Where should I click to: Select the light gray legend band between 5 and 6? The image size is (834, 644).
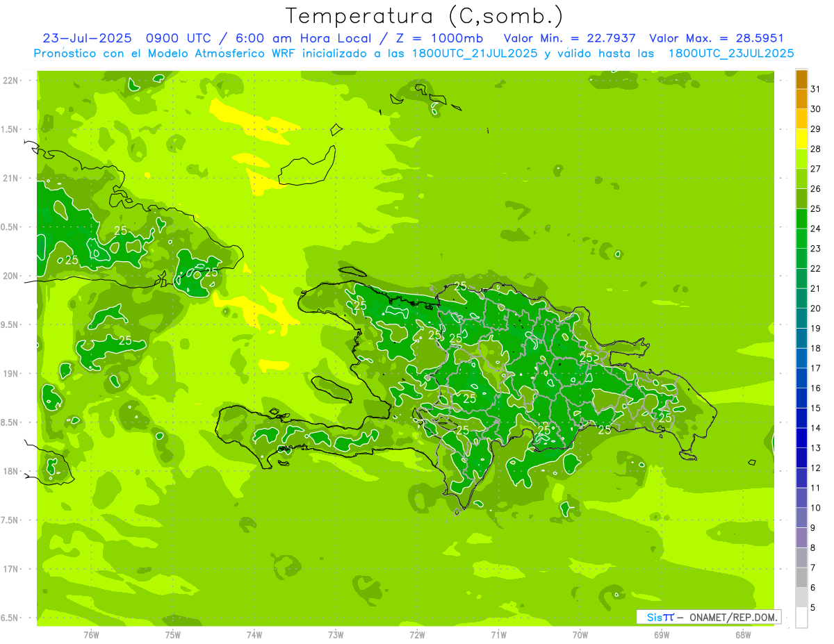tap(801, 597)
